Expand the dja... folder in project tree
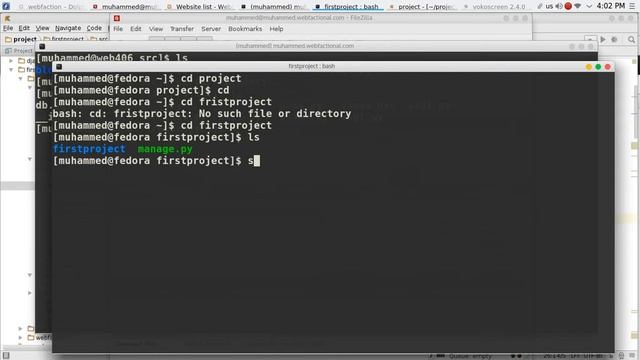Screen dimensions: 640x360 pos(11,61)
